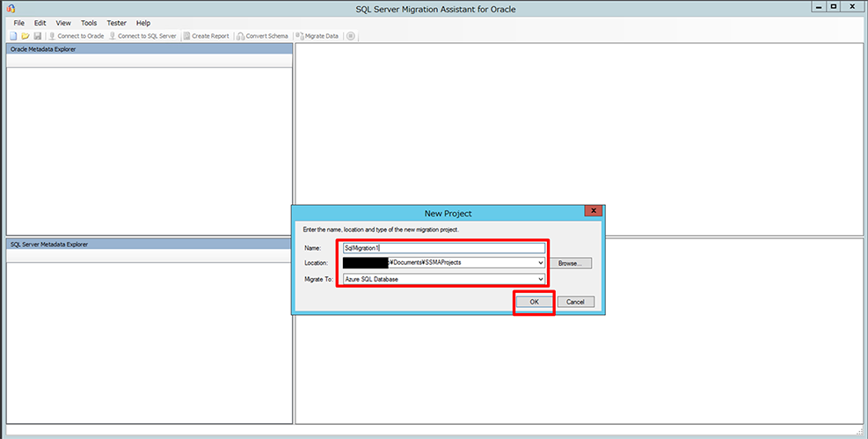Select the Oracle Metadata Explorer panel header
The image size is (868, 439).
point(150,49)
